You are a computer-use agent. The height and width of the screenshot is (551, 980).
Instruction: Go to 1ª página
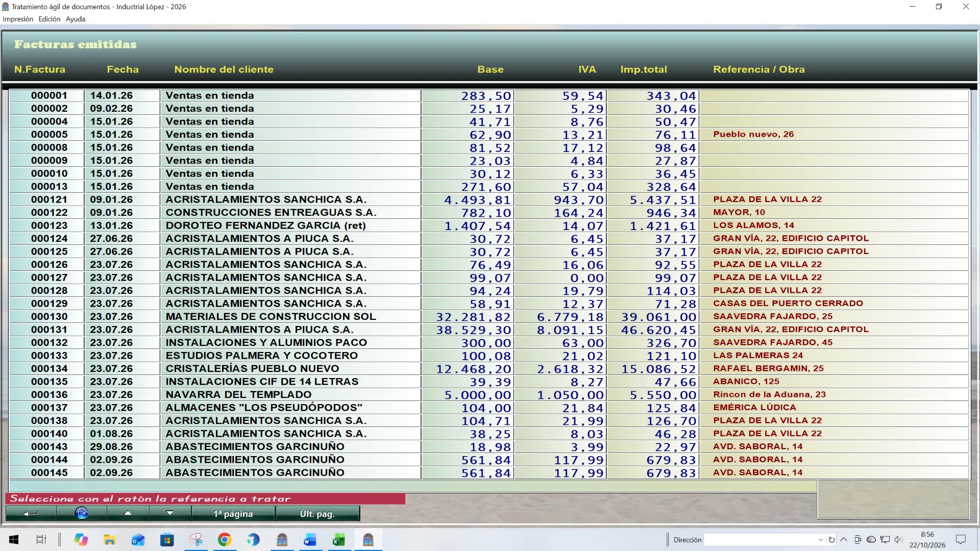click(233, 513)
